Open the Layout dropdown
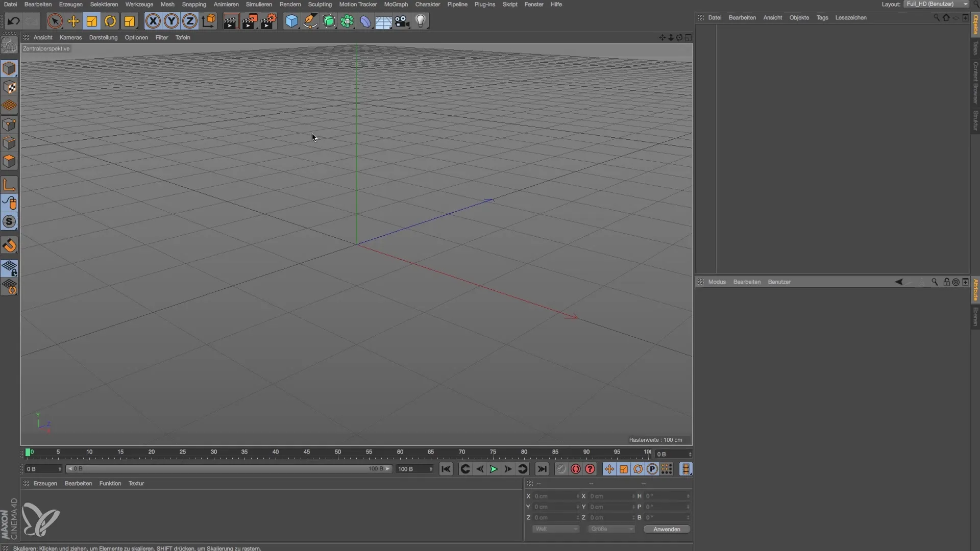 tap(937, 4)
